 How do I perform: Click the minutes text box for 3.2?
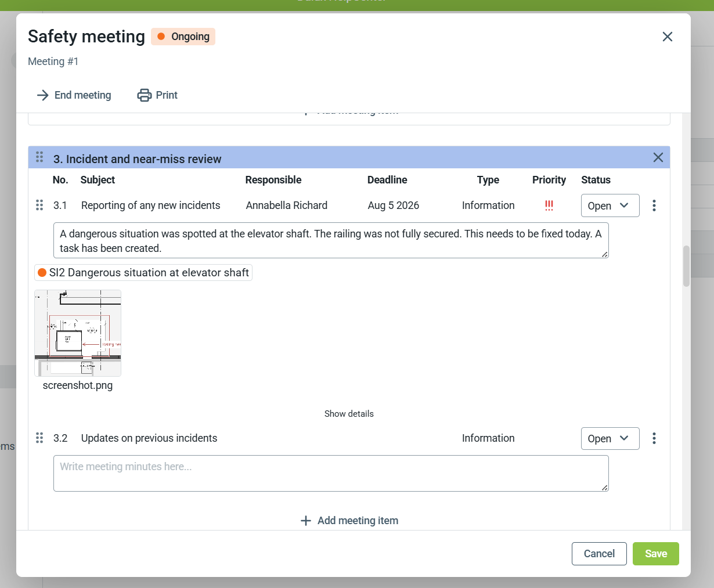pyautogui.click(x=331, y=473)
